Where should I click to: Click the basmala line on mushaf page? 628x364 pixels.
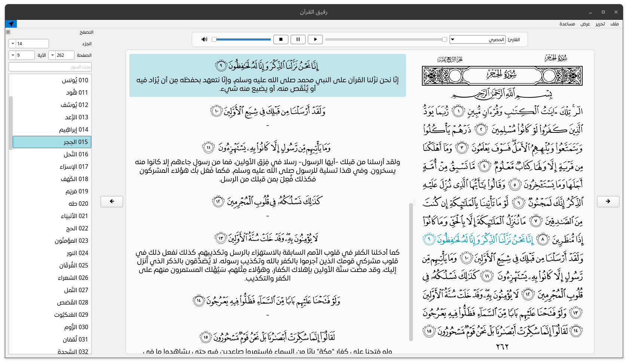[x=502, y=94]
